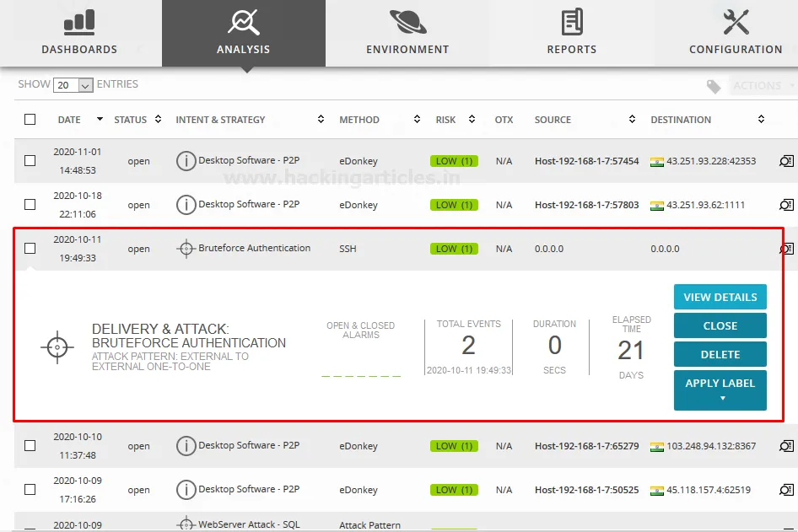Click the label tag icon near Actions

pos(713,85)
